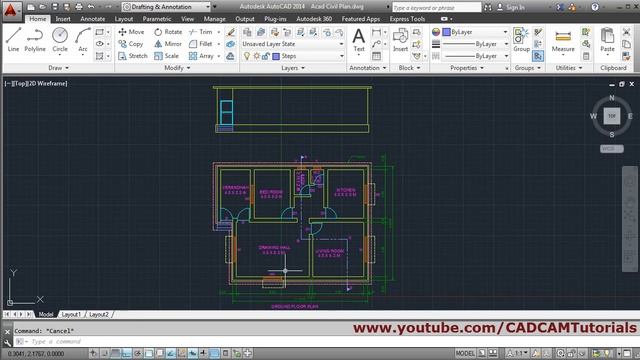This screenshot has width=640, height=360.
Task: Expand the Utilities panel
Action: point(569,68)
